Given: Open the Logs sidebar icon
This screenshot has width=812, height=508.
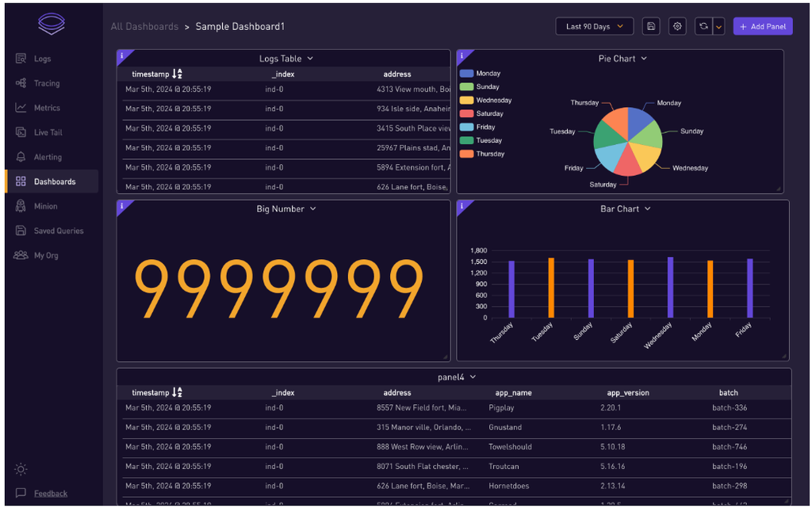Looking at the screenshot, I should (21, 59).
